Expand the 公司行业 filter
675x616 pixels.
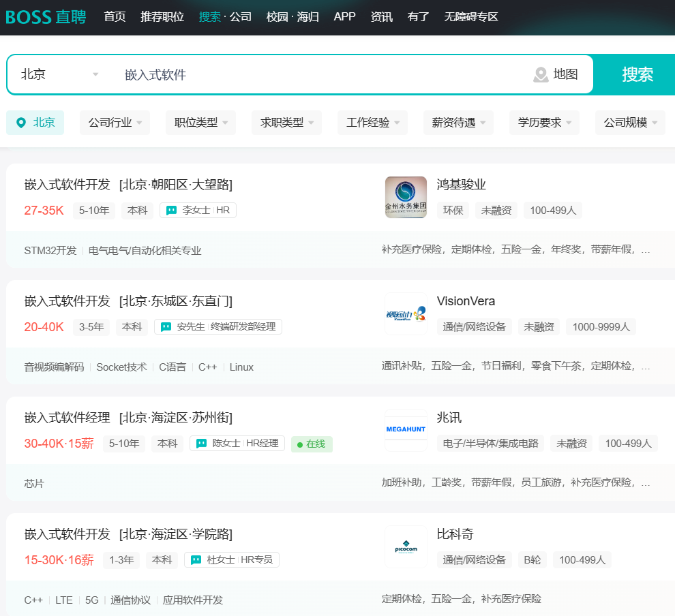pyautogui.click(x=115, y=123)
